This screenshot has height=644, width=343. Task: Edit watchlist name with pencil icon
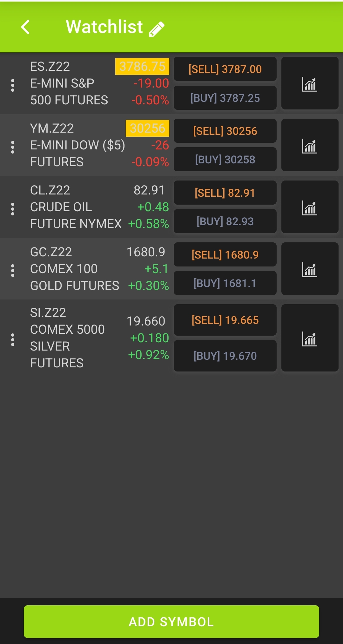[x=157, y=29]
